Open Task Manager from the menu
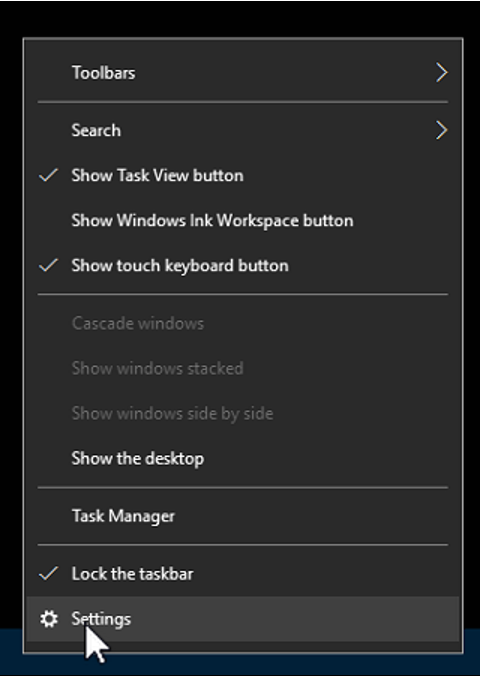The height and width of the screenshot is (676, 480). coord(243,516)
